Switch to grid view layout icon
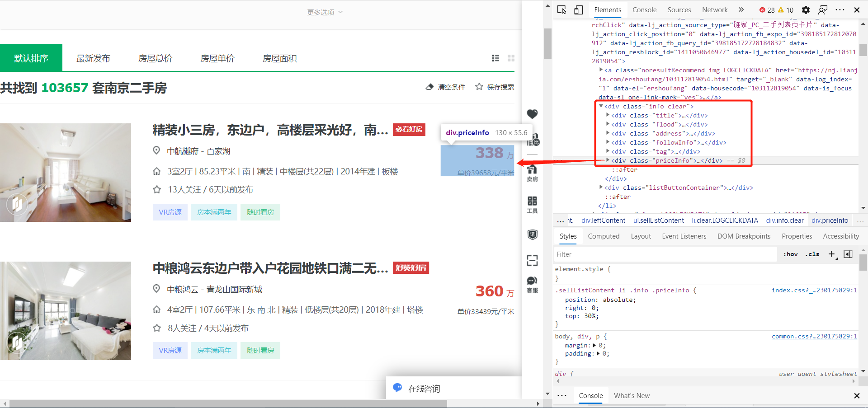Viewport: 868px width, 408px height. point(511,58)
